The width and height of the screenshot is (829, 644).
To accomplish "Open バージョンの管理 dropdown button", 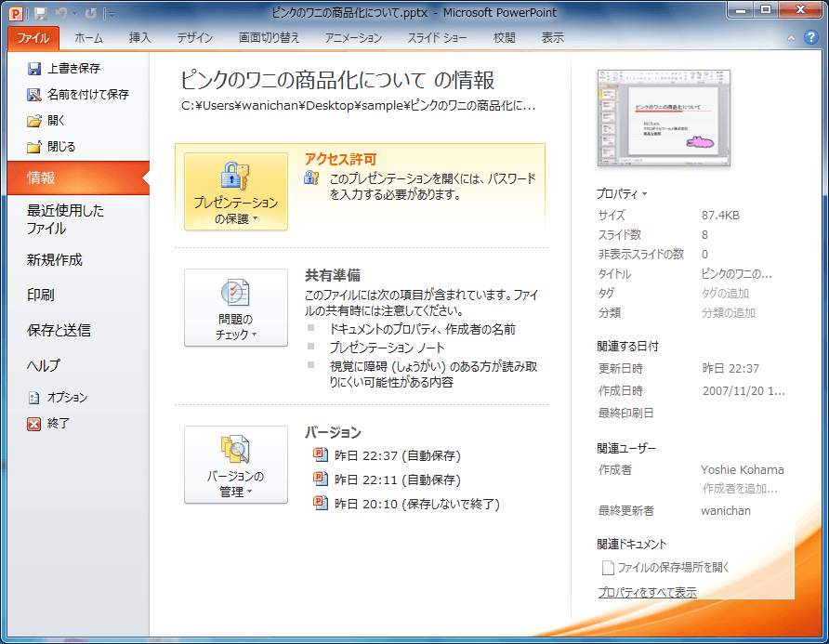I will point(236,465).
